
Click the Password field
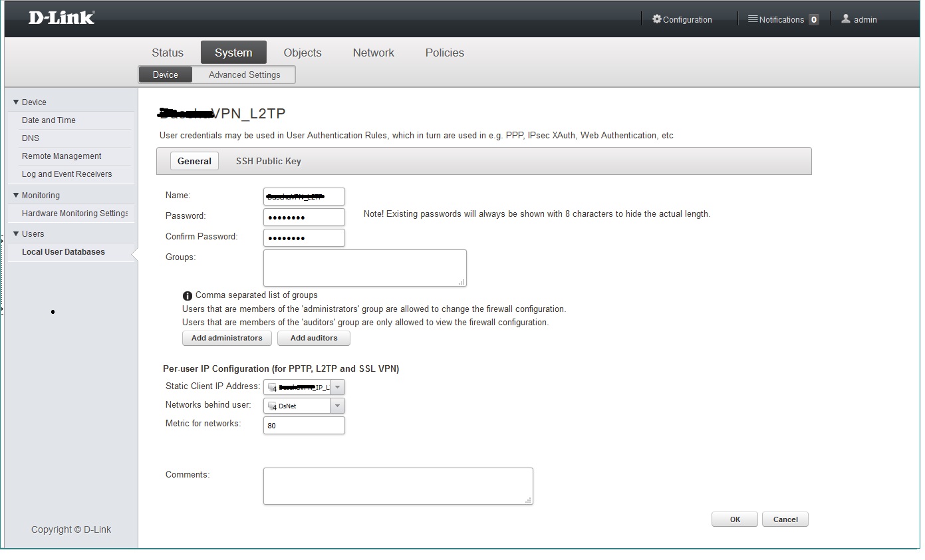[304, 217]
